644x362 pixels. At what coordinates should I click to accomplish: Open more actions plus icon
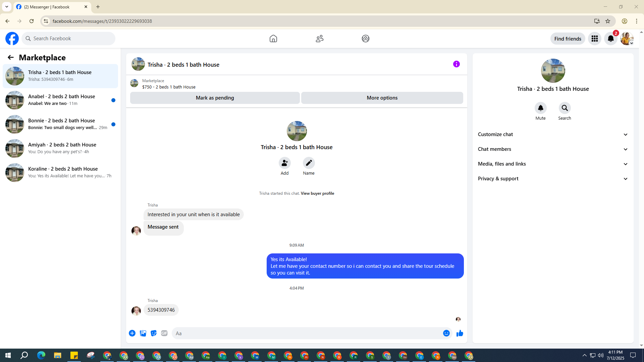132,333
